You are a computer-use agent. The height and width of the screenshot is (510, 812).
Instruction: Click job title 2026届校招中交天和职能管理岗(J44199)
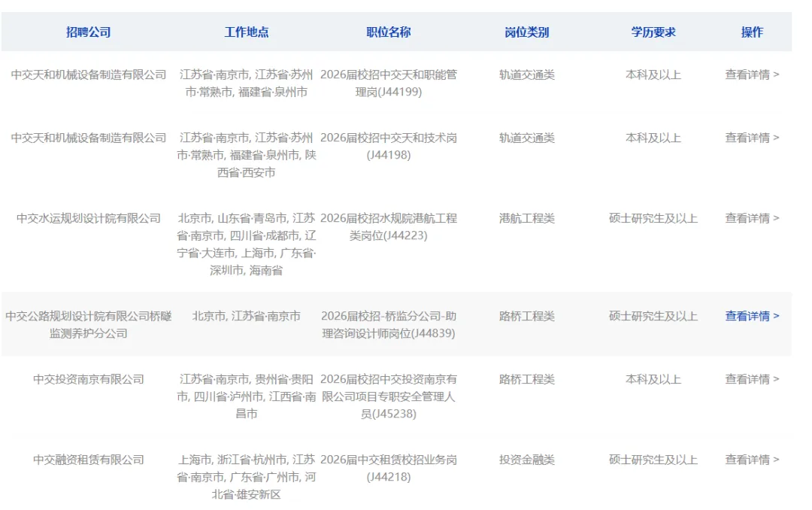pos(389,83)
